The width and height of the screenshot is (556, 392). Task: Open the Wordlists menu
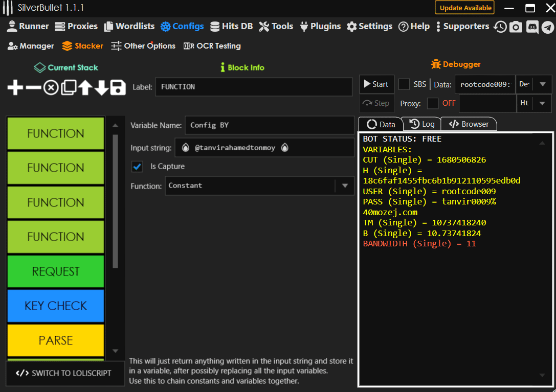tap(129, 27)
